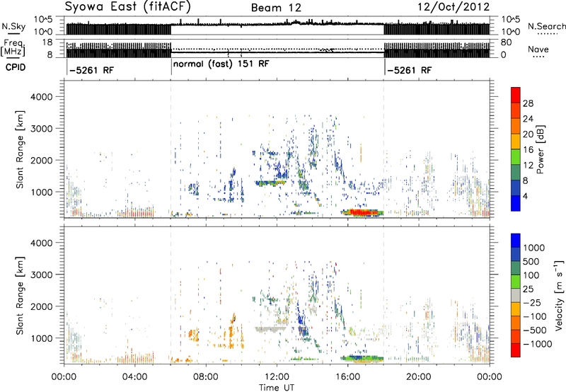Click the "Syowa East (fitACF)" title
Viewport: 566px width, 392px height.
click(128, 6)
